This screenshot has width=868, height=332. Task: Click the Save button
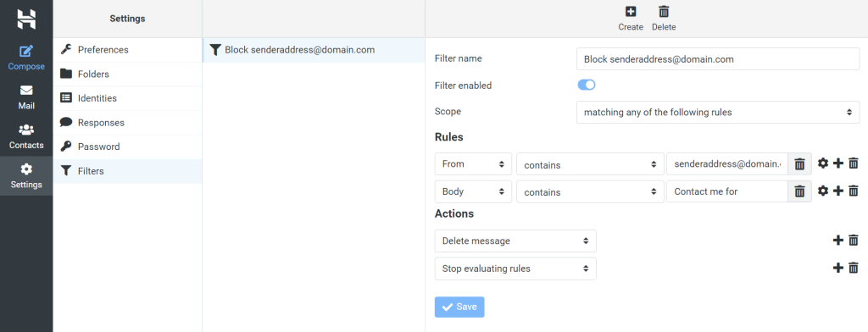pyautogui.click(x=459, y=307)
